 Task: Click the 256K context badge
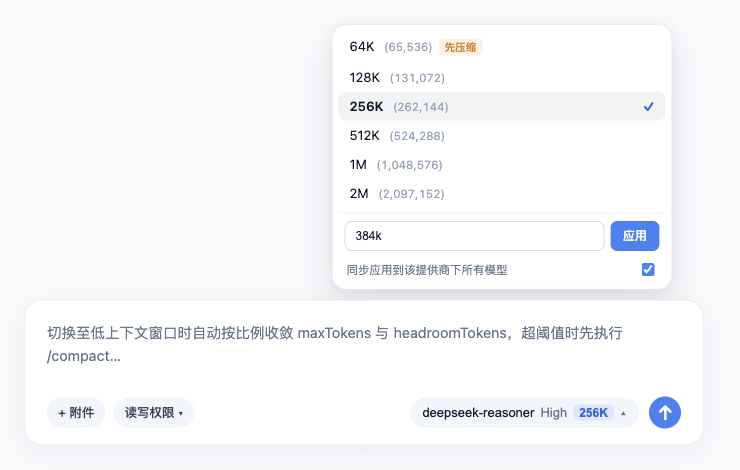pos(593,412)
